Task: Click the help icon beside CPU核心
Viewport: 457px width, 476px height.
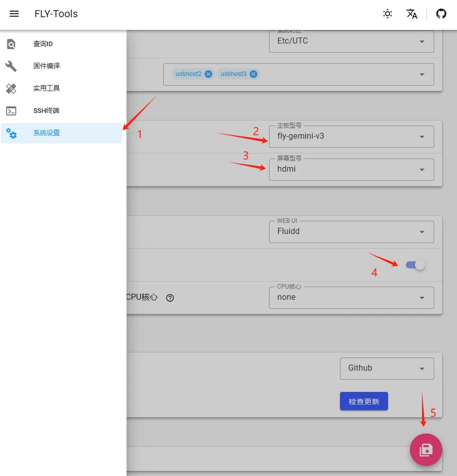Action: coord(170,298)
